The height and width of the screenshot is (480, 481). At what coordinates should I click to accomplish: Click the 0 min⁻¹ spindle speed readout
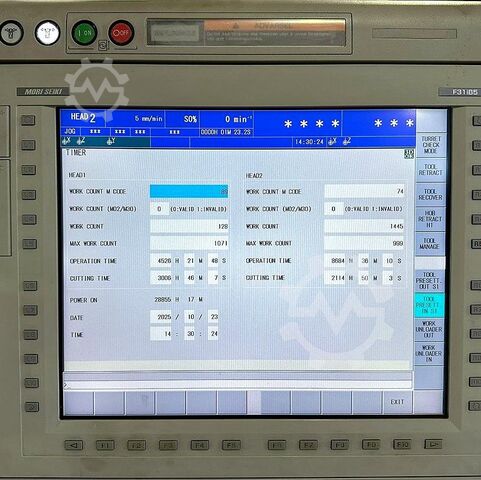[238, 119]
